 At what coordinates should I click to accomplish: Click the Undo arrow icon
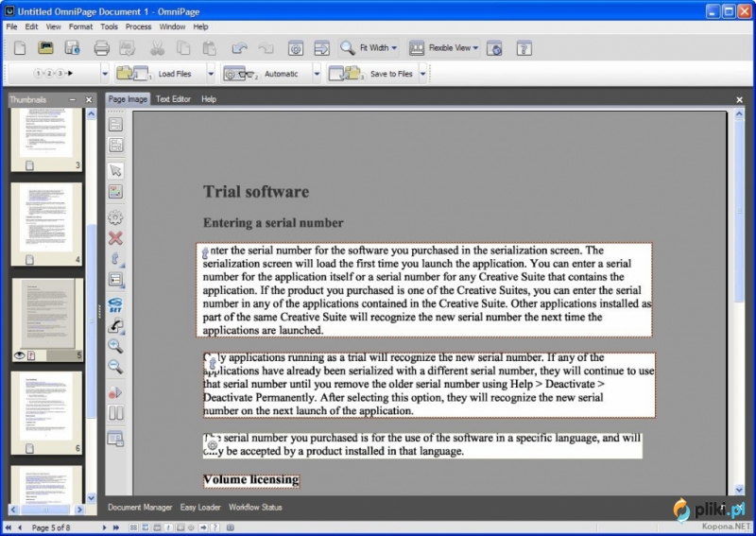[240, 48]
